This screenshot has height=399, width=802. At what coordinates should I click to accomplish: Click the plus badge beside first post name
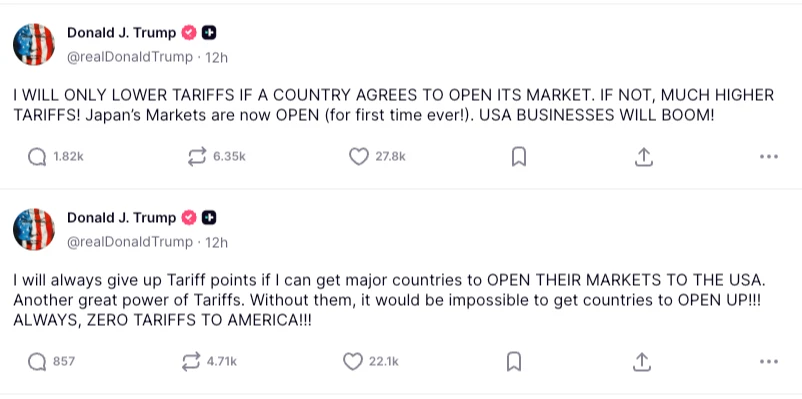click(209, 33)
